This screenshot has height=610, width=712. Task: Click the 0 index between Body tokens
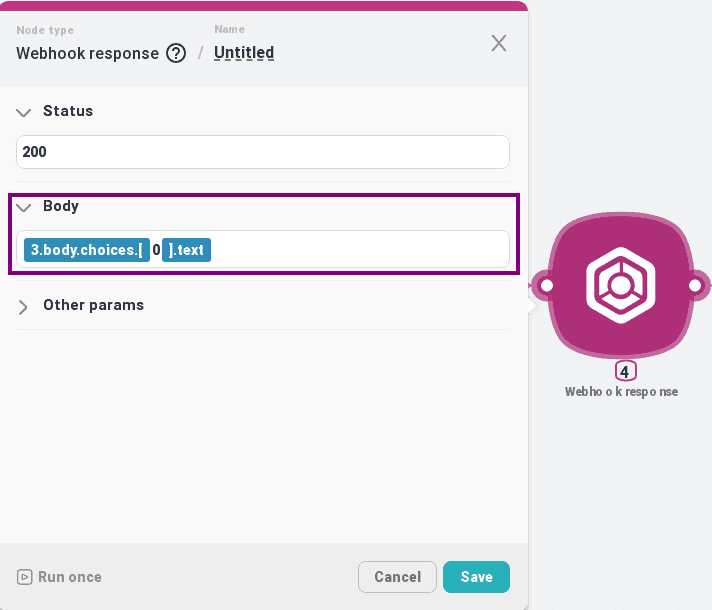156,250
